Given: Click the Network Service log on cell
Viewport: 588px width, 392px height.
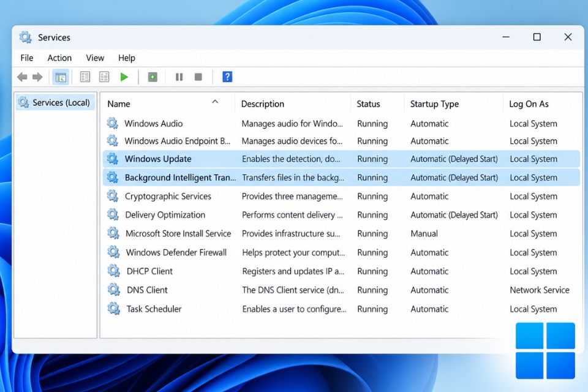Looking at the screenshot, I should [539, 290].
